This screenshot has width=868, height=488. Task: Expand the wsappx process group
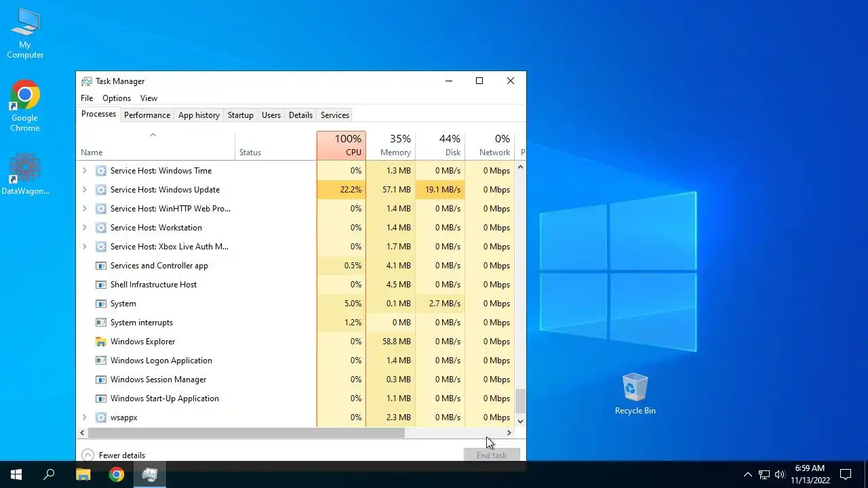[84, 418]
